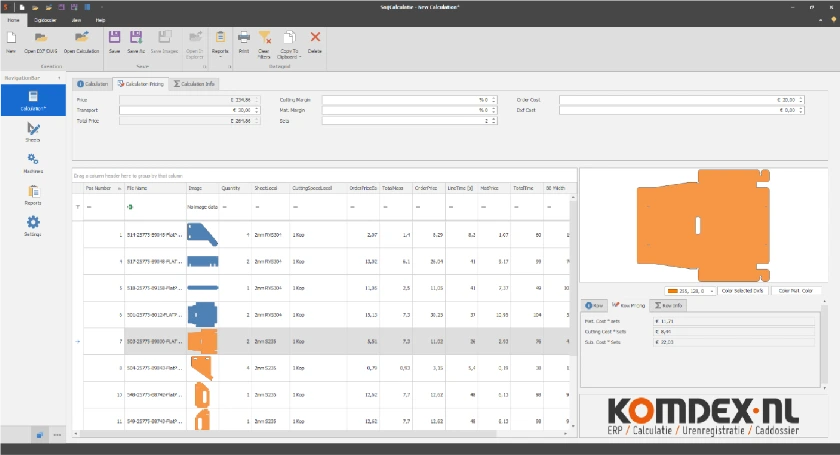
Task: Open the Help ribbon tab
Action: click(100, 19)
